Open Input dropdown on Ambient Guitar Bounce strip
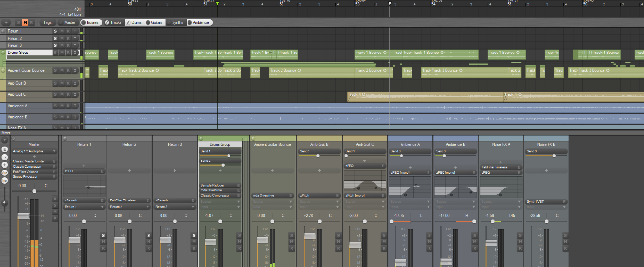This screenshot has height=267, width=644. [x=272, y=207]
